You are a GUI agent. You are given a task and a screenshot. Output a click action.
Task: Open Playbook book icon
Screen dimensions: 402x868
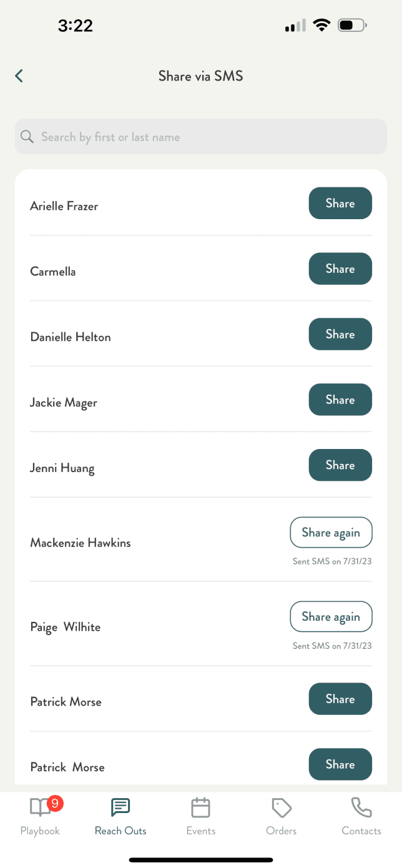point(40,807)
